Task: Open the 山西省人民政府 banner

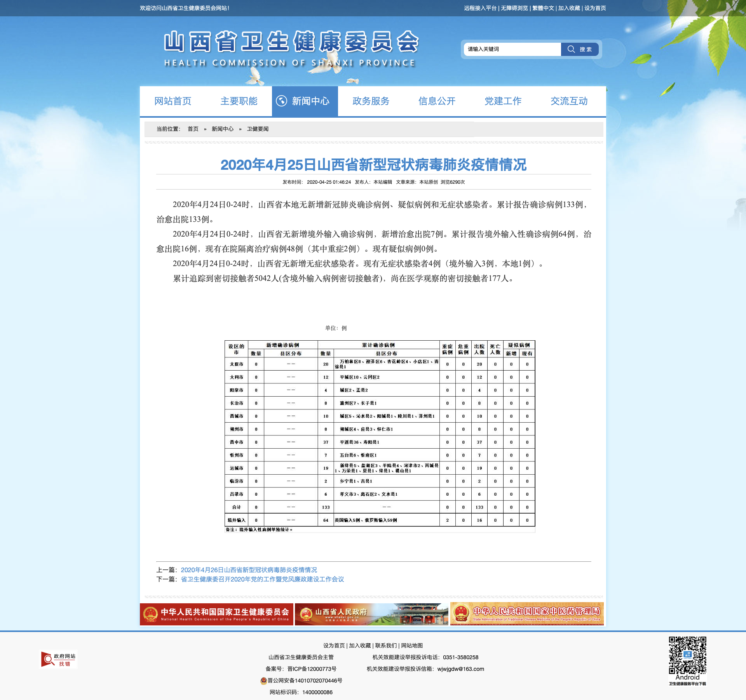Action: tap(371, 614)
